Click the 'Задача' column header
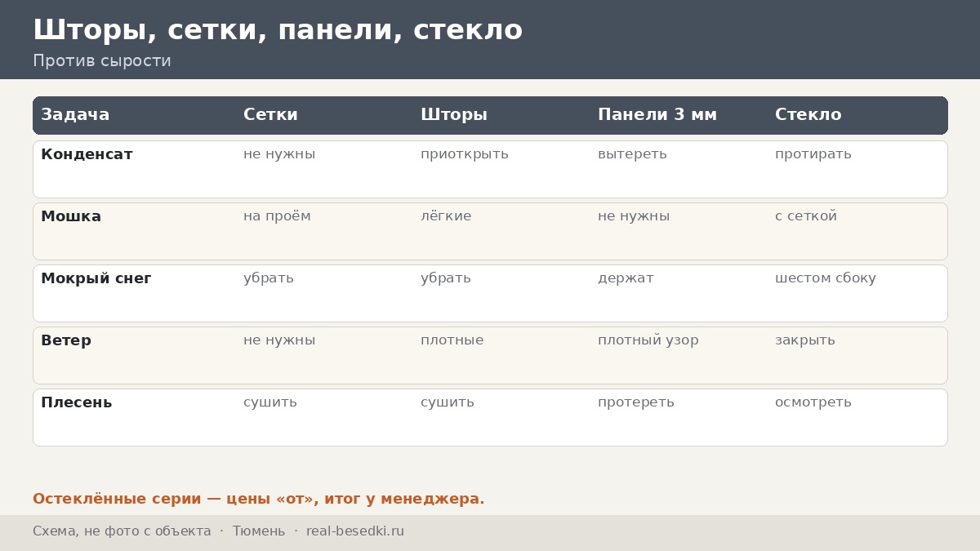Viewport: 980px width, 551px height. click(75, 115)
